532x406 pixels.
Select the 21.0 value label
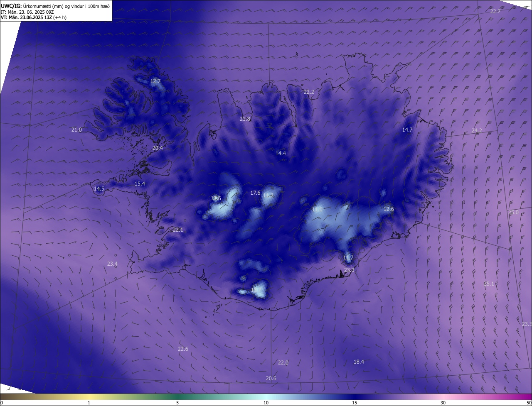click(x=76, y=130)
